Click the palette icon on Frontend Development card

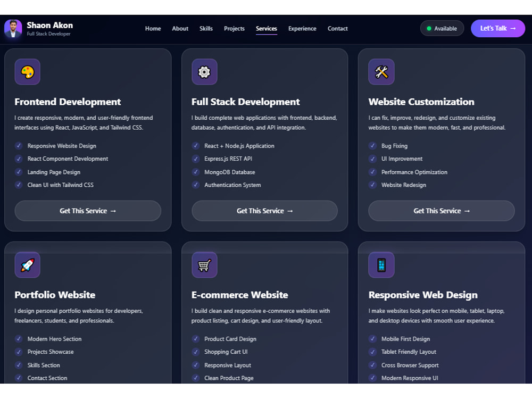click(x=28, y=72)
